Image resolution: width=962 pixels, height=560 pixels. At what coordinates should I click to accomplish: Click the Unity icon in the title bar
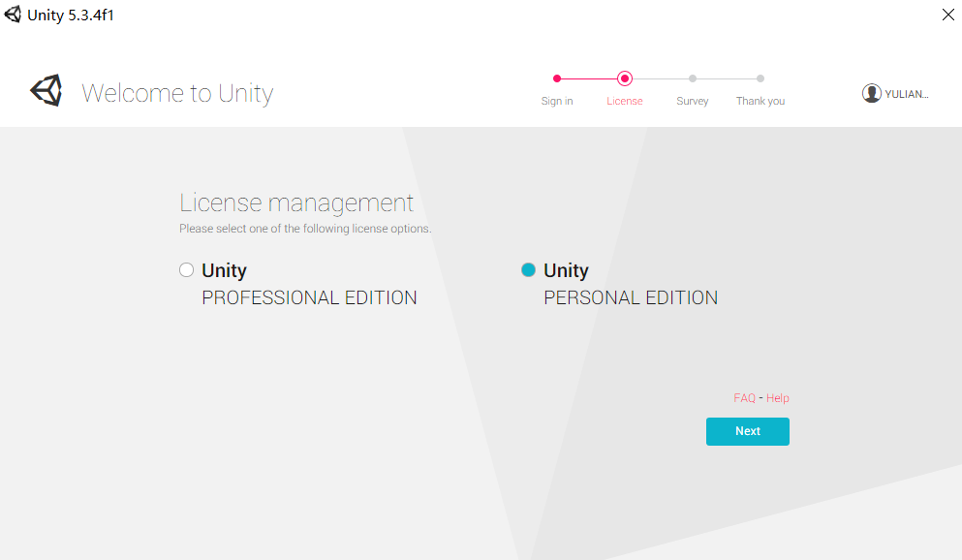(13, 14)
